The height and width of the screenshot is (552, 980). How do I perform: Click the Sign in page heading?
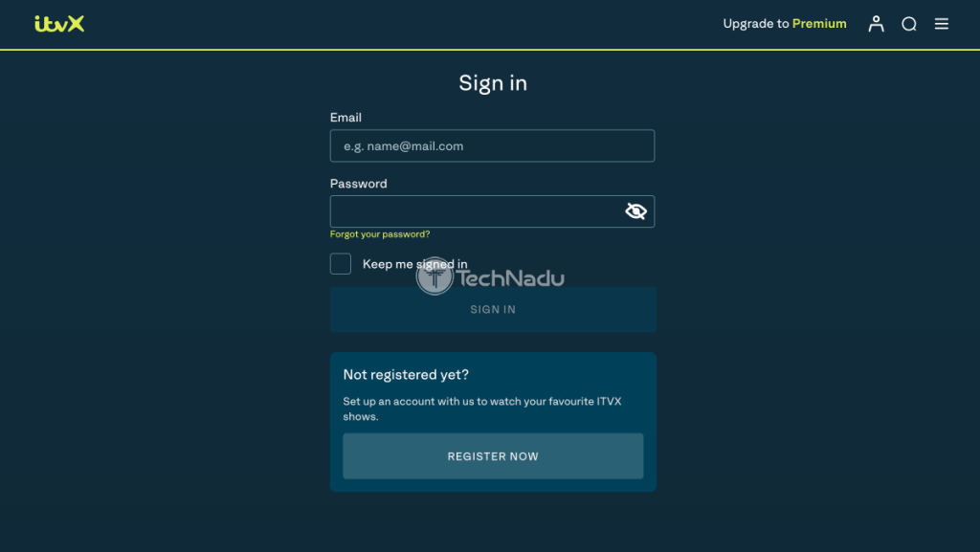[x=493, y=83]
